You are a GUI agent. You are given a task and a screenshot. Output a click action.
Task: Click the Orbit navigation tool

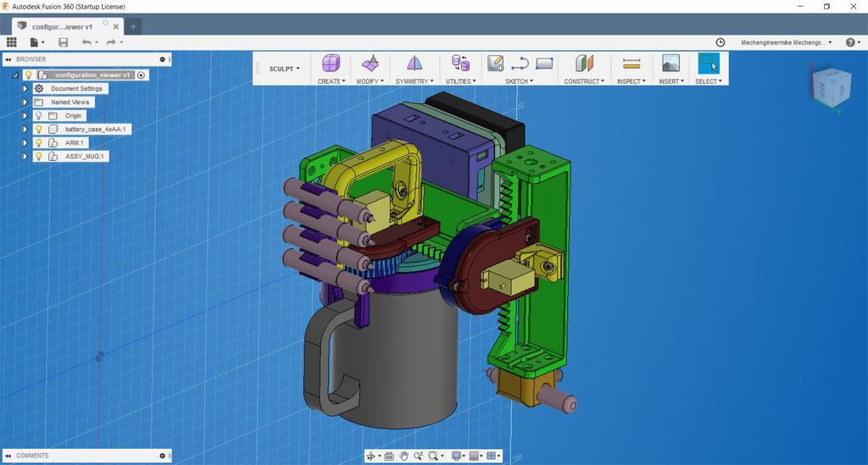370,456
